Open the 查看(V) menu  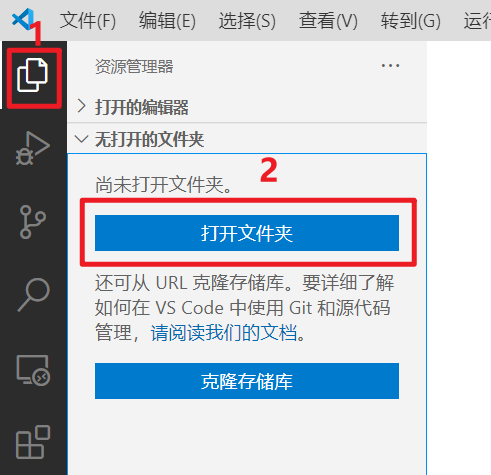click(328, 20)
